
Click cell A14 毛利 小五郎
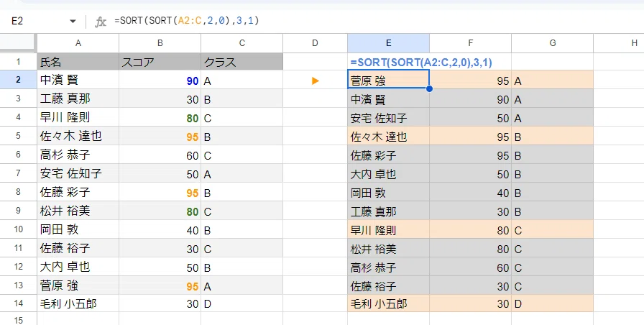pos(78,304)
